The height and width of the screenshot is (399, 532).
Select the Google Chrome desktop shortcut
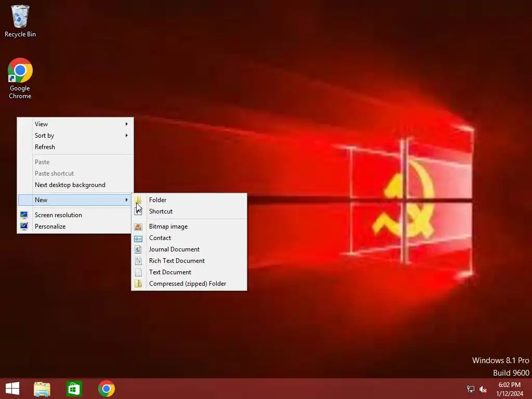20,78
